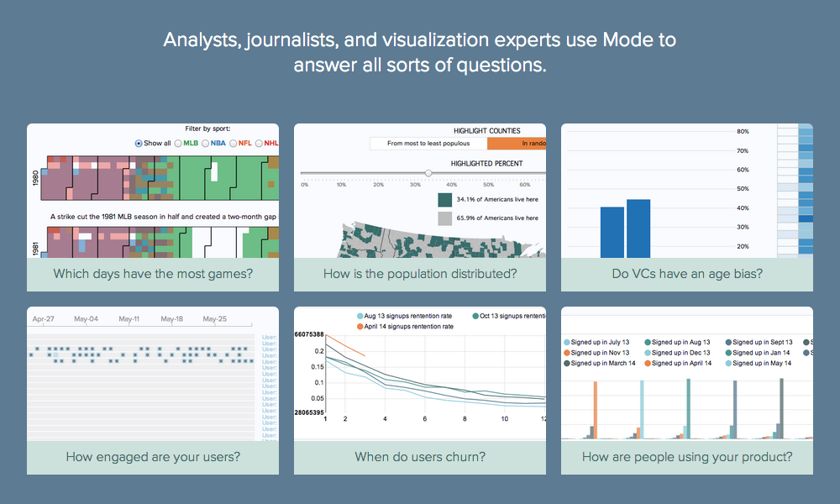Switch to "From most to least populous"

click(x=428, y=144)
